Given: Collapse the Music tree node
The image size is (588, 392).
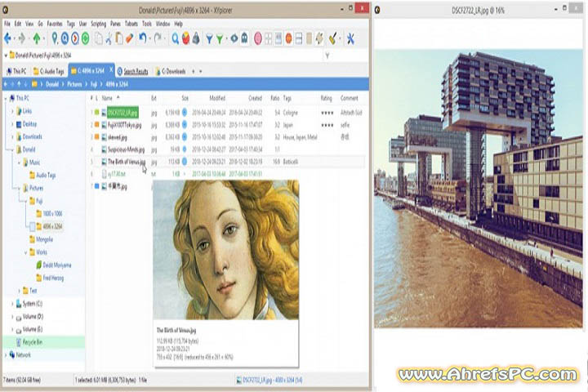Looking at the screenshot, I should tap(19, 163).
